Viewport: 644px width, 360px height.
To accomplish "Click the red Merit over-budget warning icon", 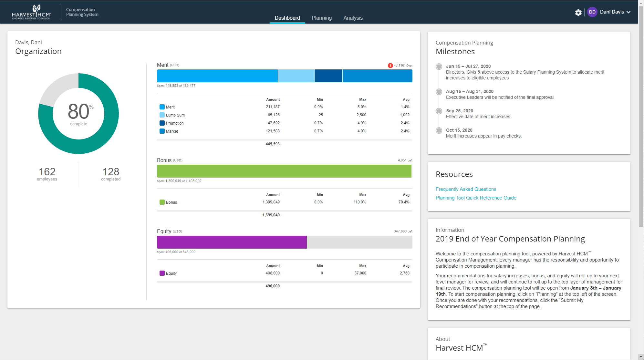I will [x=390, y=66].
